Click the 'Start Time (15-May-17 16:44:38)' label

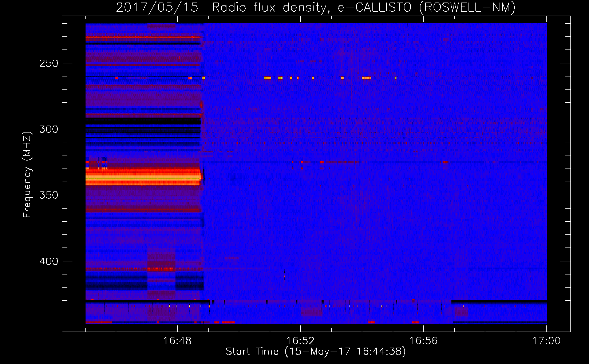pyautogui.click(x=316, y=352)
